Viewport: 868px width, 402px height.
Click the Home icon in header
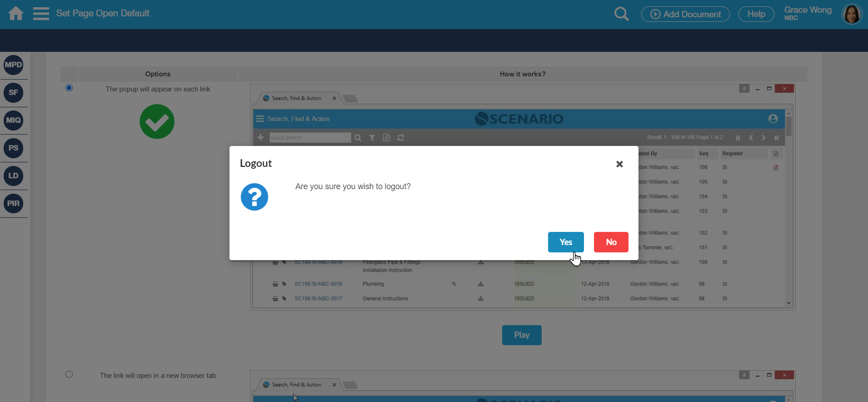(x=16, y=14)
